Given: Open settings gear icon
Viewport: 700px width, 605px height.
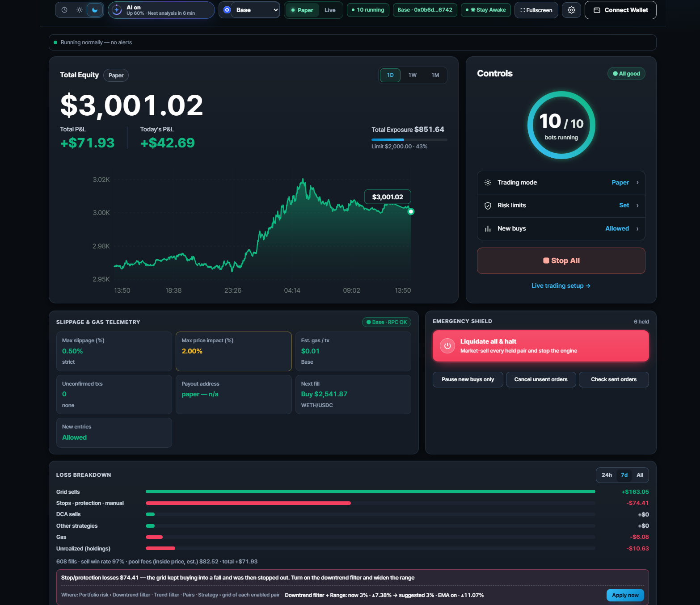Looking at the screenshot, I should (571, 10).
